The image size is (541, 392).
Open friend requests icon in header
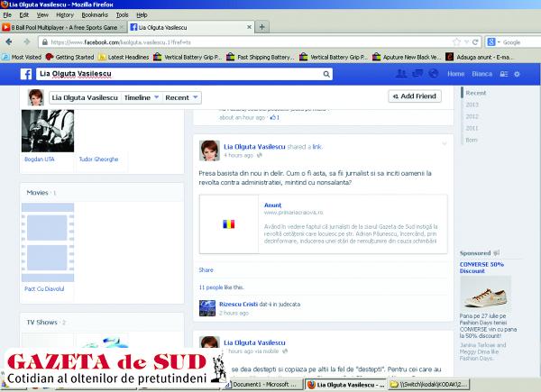tap(401, 73)
